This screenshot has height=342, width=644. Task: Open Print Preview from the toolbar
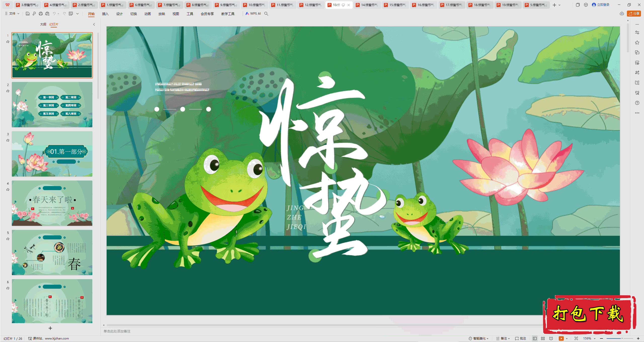[47, 14]
